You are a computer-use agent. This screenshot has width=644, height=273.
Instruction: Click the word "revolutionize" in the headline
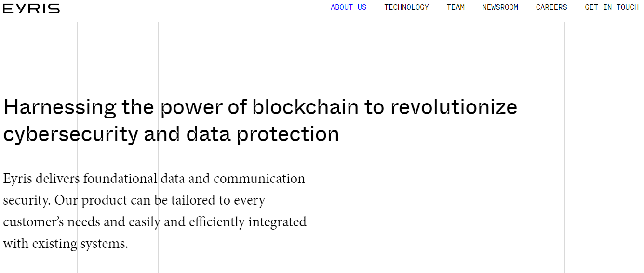coord(454,107)
